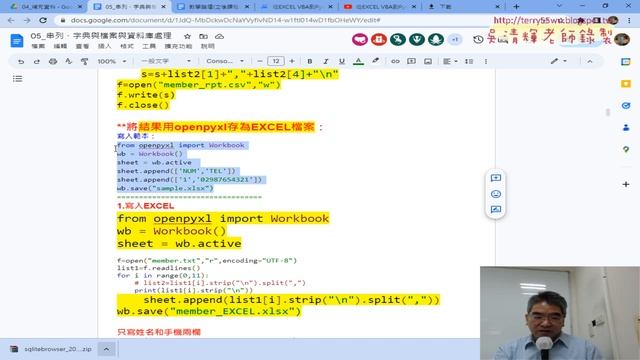Open the move-to-folder icon

coord(203,36)
